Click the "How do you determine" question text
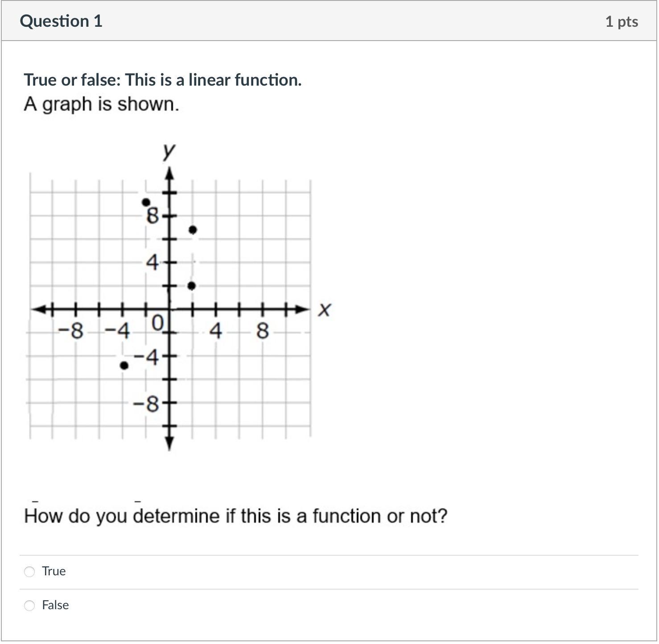659x644 pixels. [235, 516]
